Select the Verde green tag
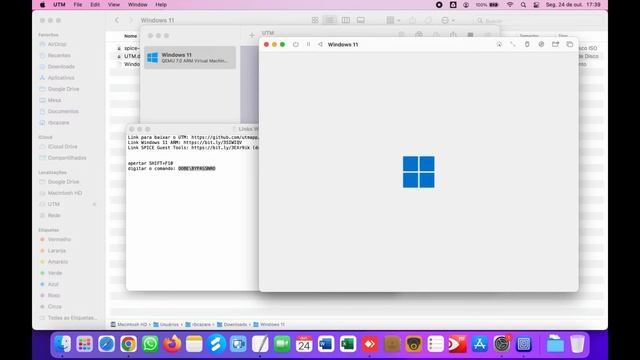640x360 pixels. click(55, 273)
